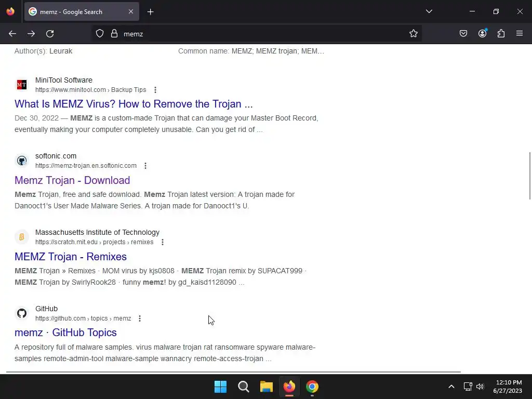Viewport: 532px width, 399px height.
Task: Open the Extensions puzzle icon
Action: click(x=501, y=34)
